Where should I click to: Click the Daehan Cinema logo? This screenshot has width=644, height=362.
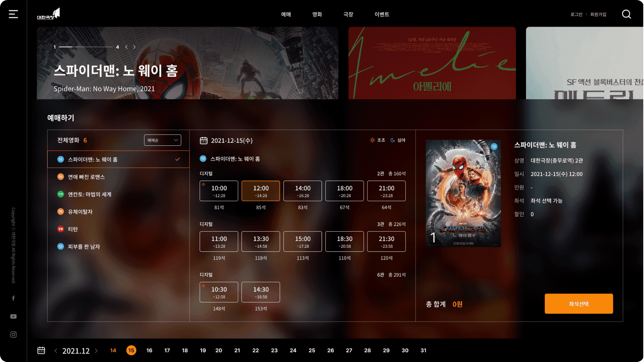tap(48, 14)
